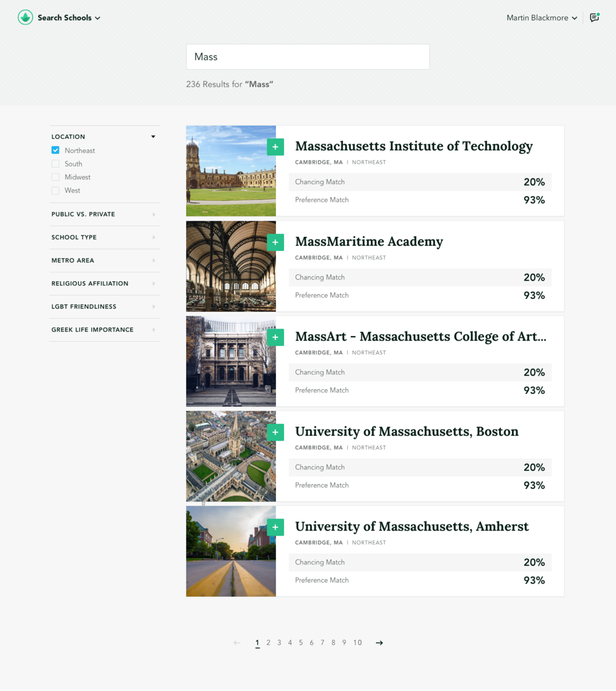Screen dimensions: 616x691
Task: Open the MIT campus lawn thumbnail
Action: coord(231,171)
